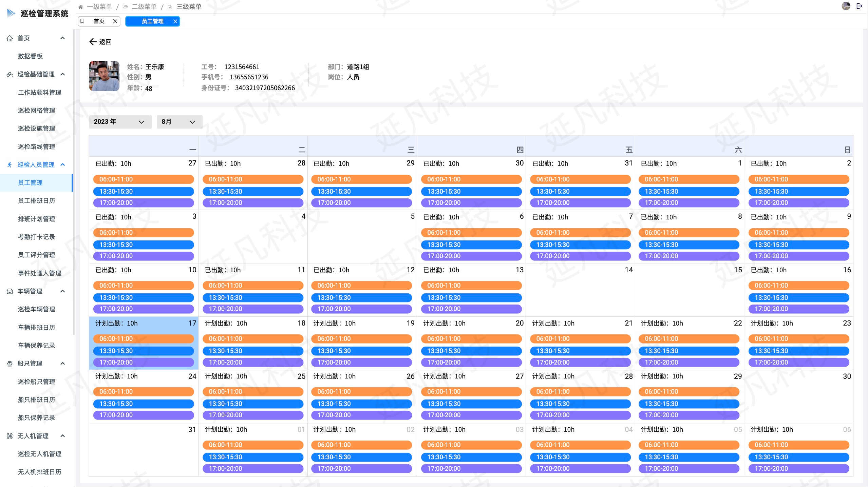Click 二级菜单 breadcrumb link
Viewport: 868px width, 487px height.
[x=144, y=7]
